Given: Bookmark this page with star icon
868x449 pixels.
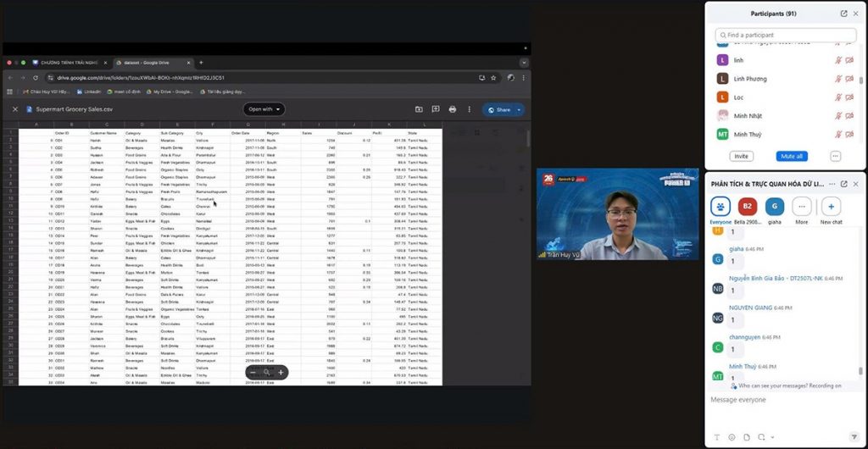Looking at the screenshot, I should coord(493,78).
